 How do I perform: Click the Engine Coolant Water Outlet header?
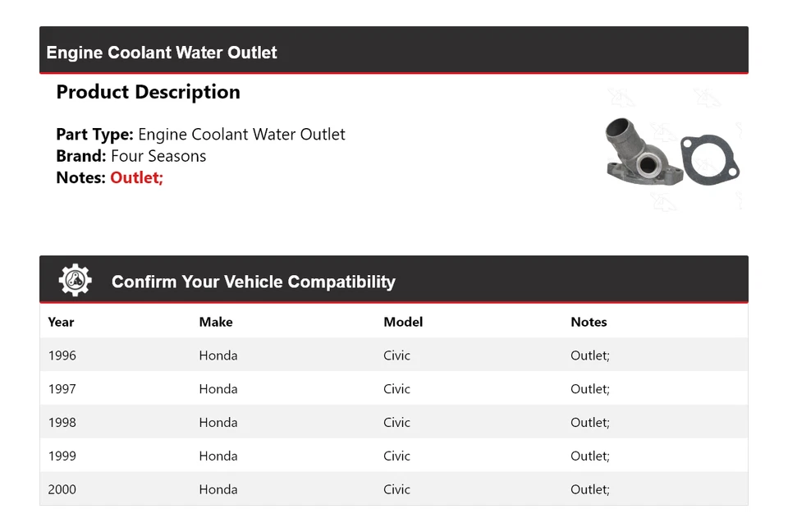[x=162, y=53]
